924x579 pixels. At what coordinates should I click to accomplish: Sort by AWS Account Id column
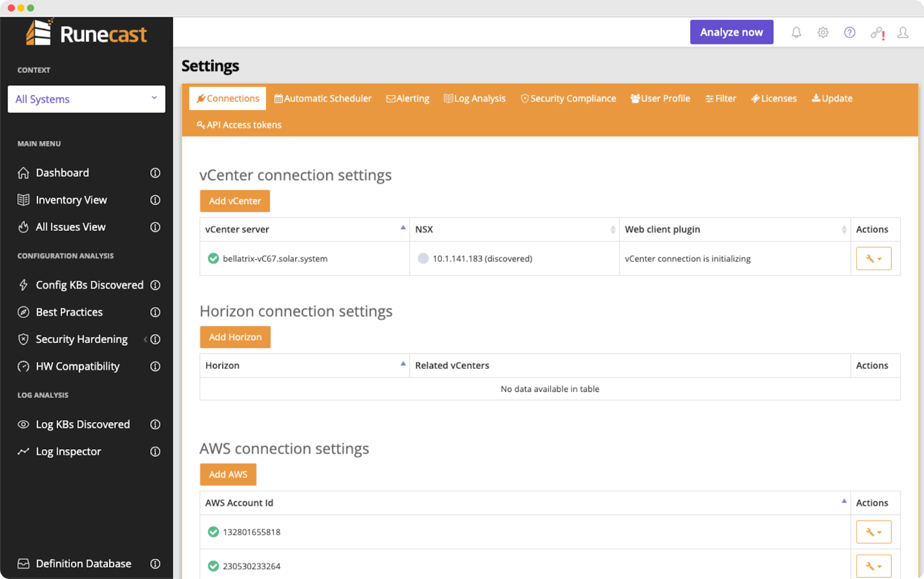(x=525, y=503)
